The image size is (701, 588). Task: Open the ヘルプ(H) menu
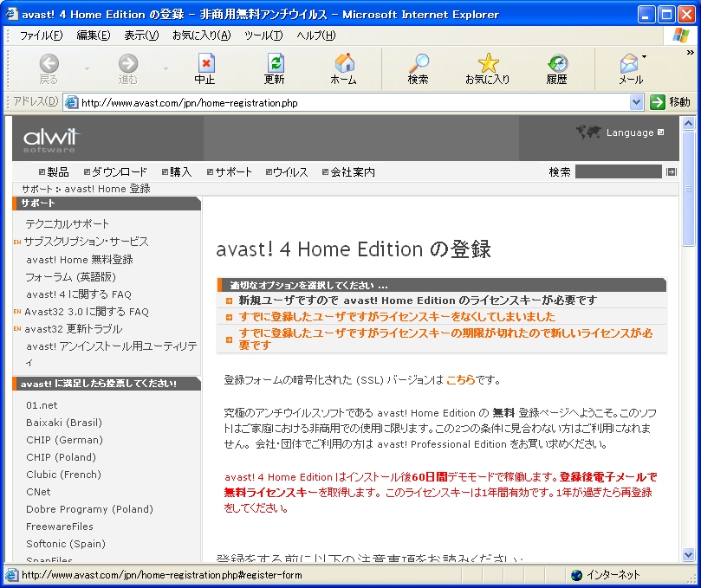click(x=315, y=36)
